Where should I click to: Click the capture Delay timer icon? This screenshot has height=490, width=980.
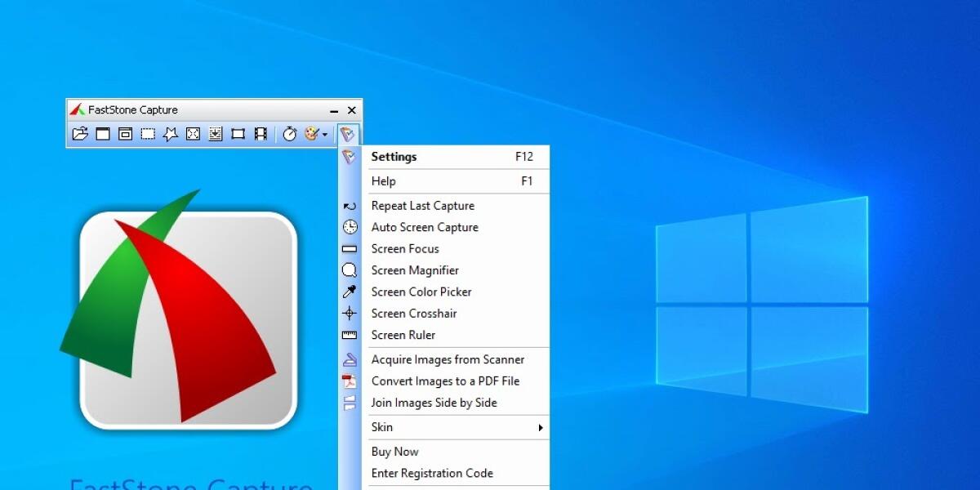pyautogui.click(x=288, y=134)
